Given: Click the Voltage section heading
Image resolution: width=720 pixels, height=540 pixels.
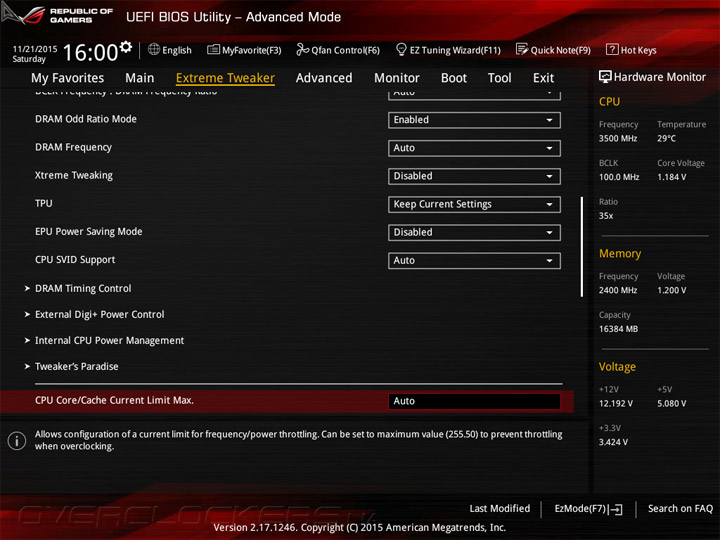Looking at the screenshot, I should click(x=617, y=367).
